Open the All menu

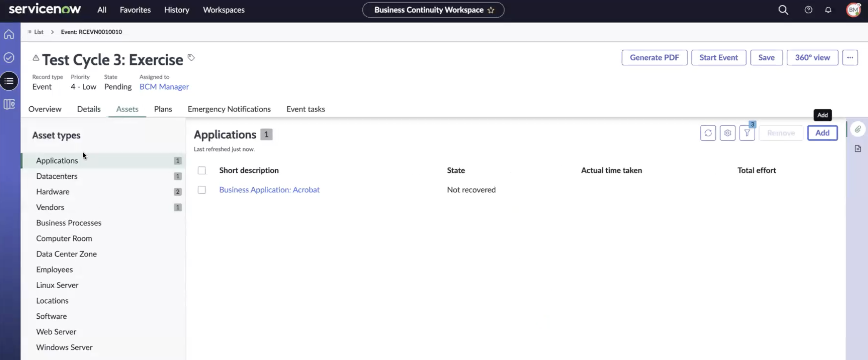point(102,10)
